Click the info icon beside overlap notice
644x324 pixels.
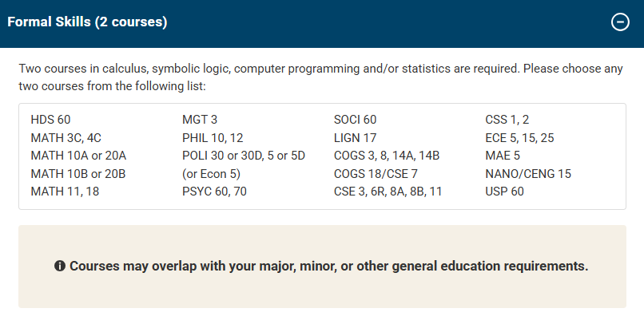point(60,266)
